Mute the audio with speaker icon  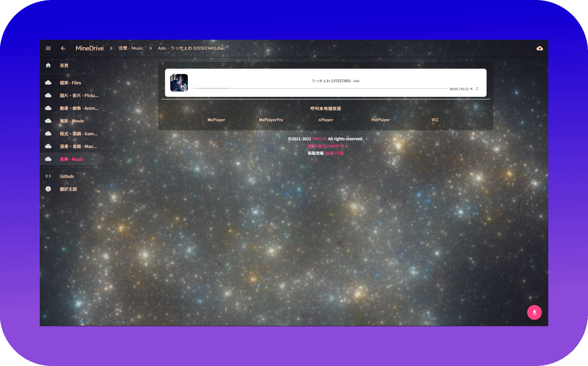(x=472, y=89)
